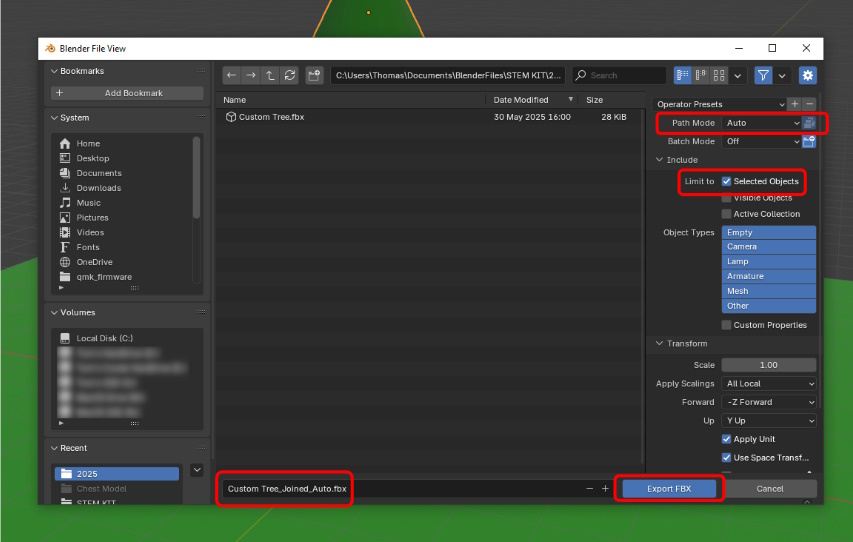This screenshot has width=853, height=542.
Task: Switch to horizontal list display
Action: coord(701,76)
